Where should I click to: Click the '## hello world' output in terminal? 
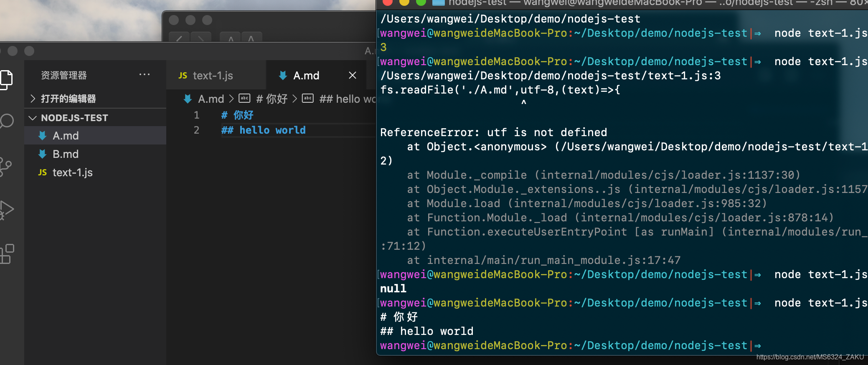[x=427, y=332]
